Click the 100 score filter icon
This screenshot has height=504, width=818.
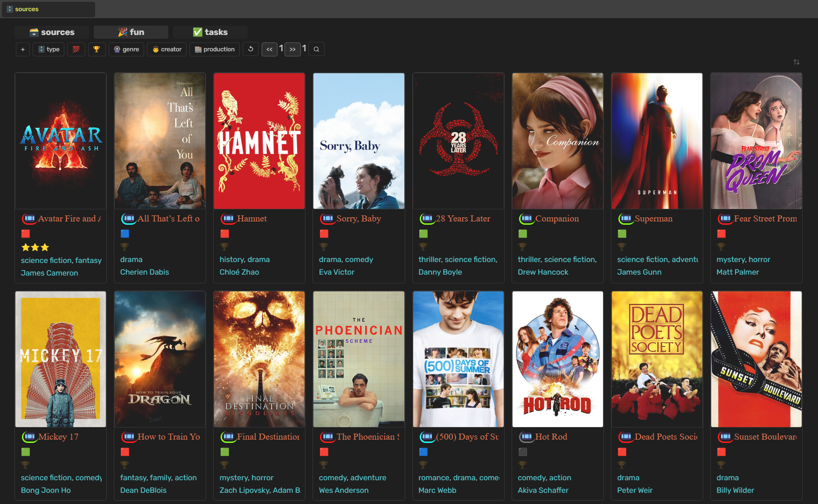click(x=76, y=49)
